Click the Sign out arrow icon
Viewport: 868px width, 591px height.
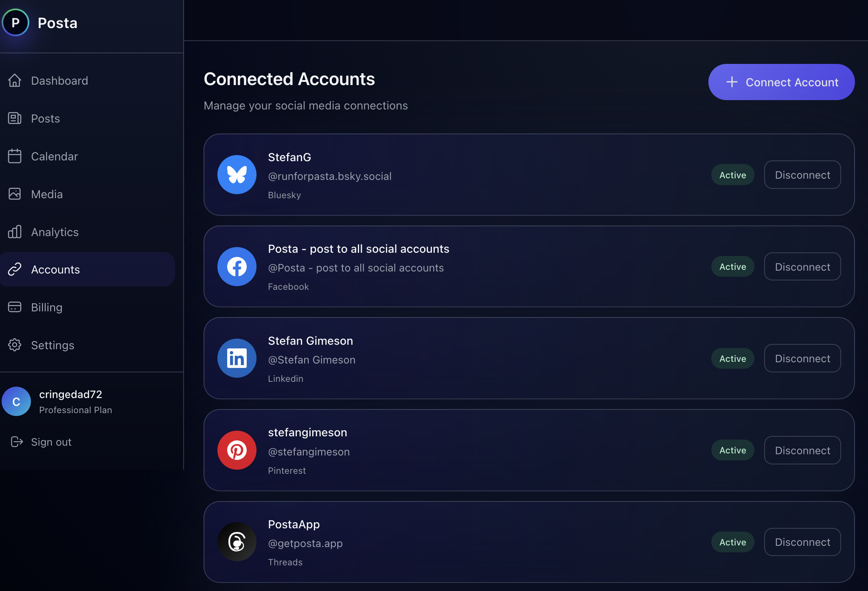pos(17,442)
